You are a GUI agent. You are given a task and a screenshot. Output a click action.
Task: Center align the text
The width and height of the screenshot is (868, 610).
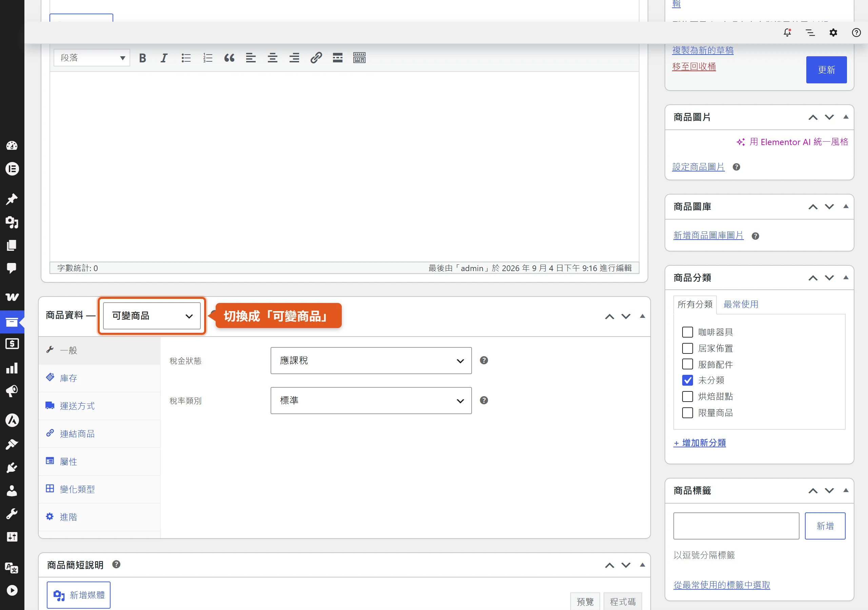click(x=273, y=58)
